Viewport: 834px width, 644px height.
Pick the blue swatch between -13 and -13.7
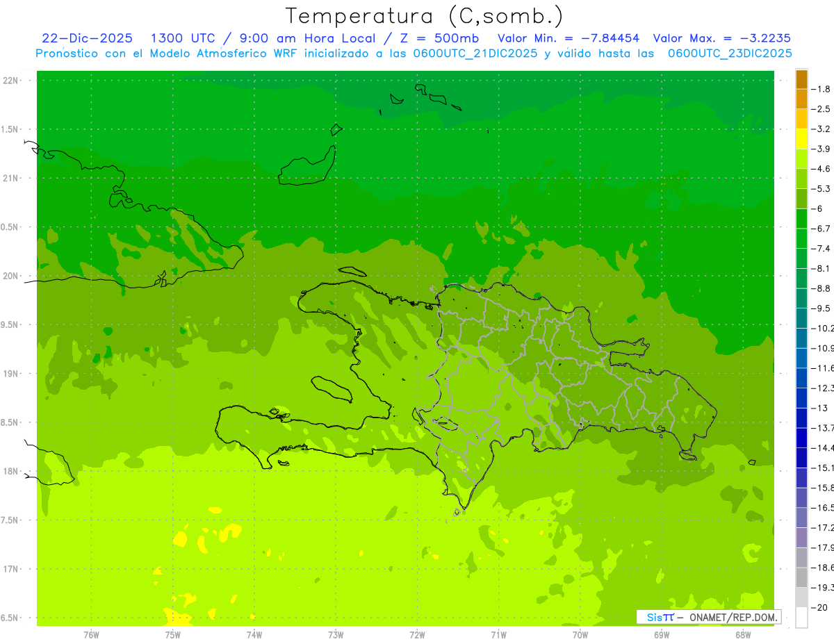coord(801,418)
